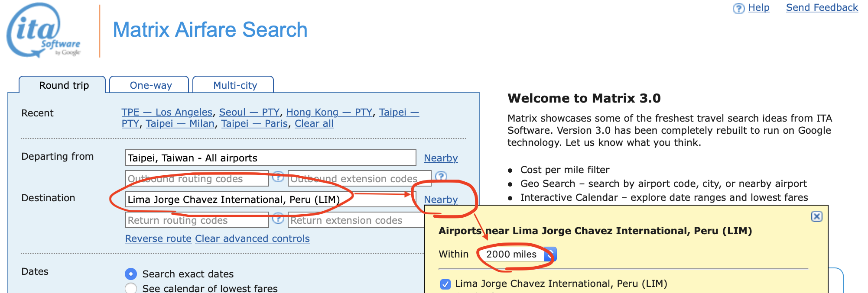This screenshot has width=868, height=293.
Task: Select the Round trip tab
Action: (x=64, y=85)
